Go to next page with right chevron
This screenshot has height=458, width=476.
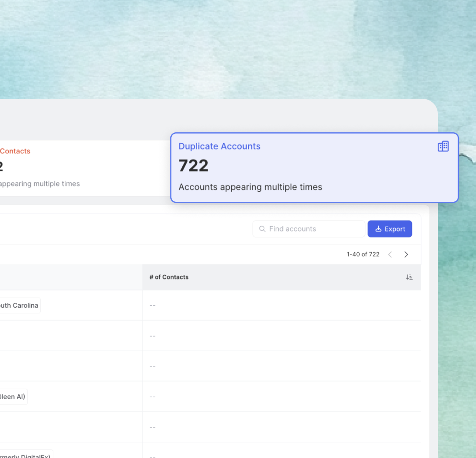coord(406,254)
